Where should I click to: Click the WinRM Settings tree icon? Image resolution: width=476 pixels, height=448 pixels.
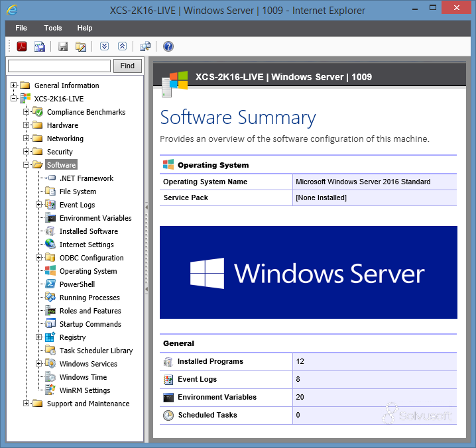tap(50, 390)
